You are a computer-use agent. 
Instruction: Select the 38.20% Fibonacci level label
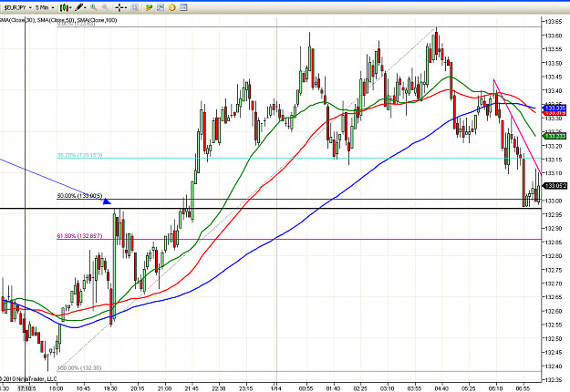click(x=79, y=155)
